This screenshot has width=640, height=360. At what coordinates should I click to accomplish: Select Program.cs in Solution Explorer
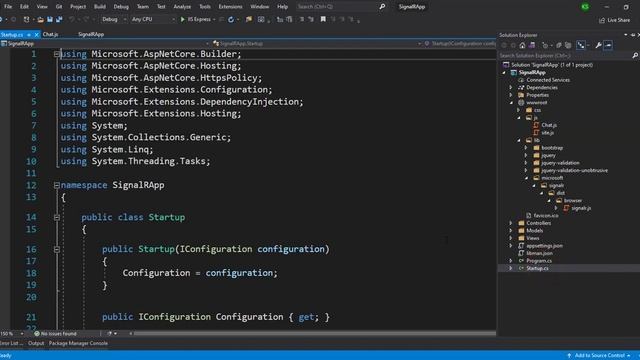(539, 261)
